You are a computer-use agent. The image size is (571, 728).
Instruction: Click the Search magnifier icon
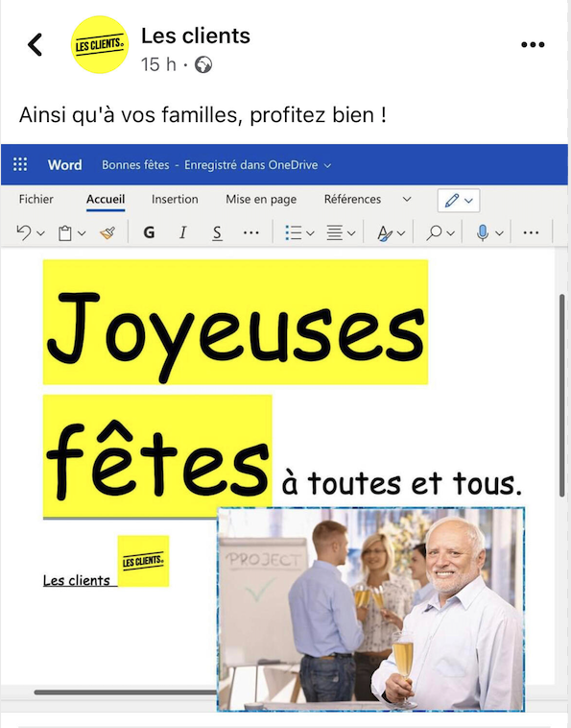(x=434, y=232)
